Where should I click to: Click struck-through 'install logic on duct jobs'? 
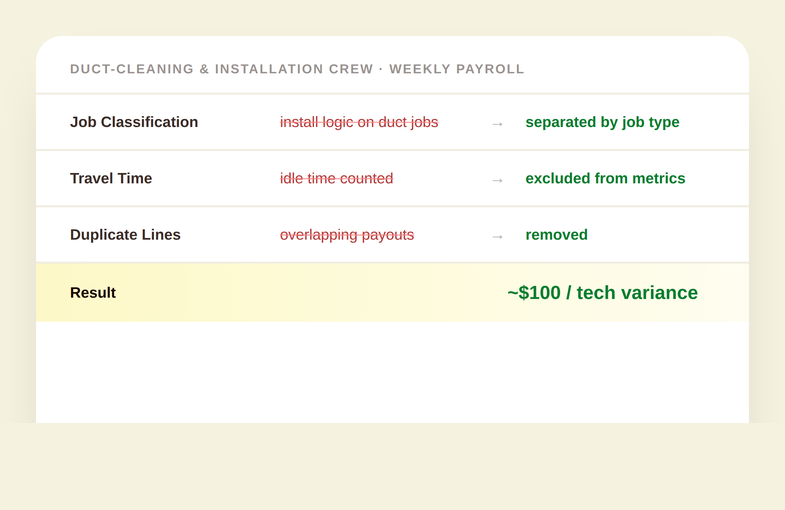pos(359,122)
